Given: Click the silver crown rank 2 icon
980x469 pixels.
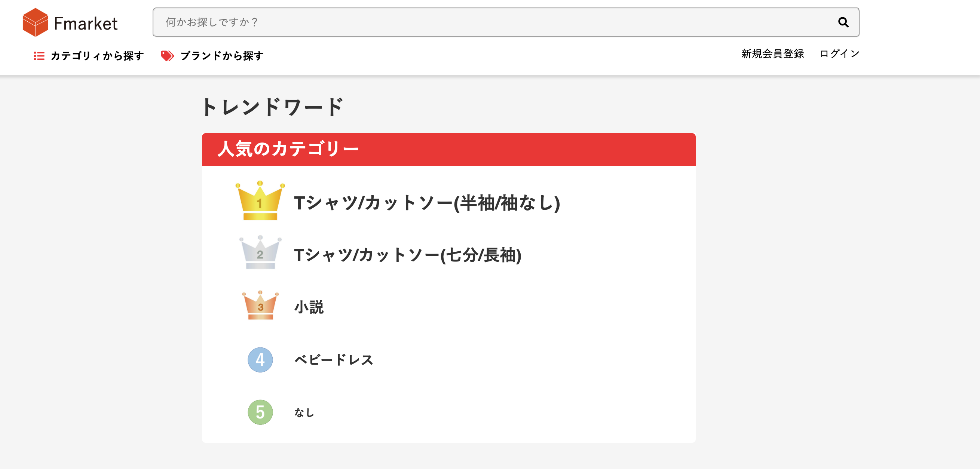Looking at the screenshot, I should click(x=260, y=252).
